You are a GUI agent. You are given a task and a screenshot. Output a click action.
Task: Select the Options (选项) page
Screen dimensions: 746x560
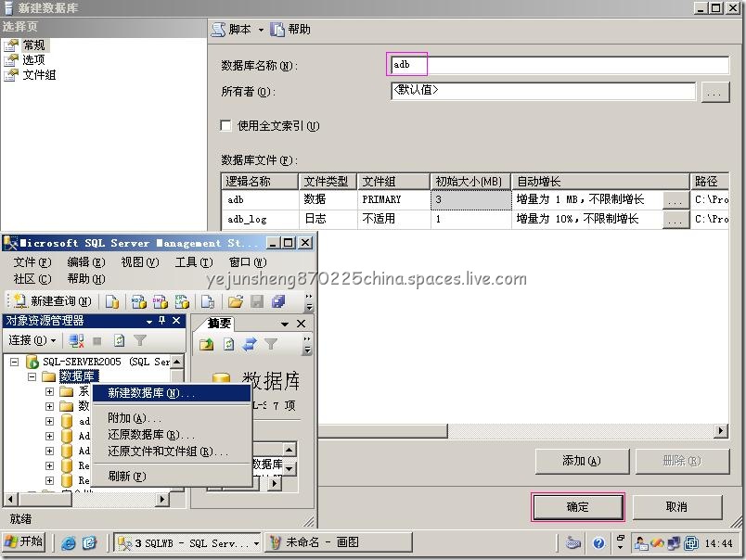click(x=33, y=60)
